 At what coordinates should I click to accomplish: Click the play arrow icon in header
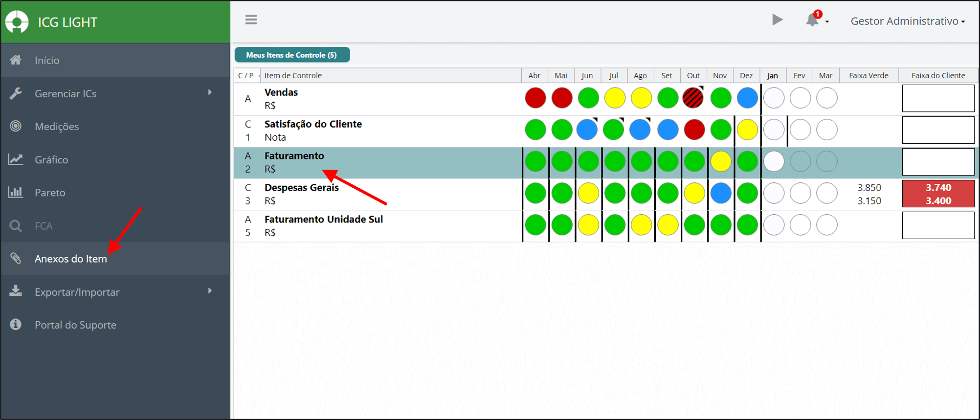click(x=778, y=20)
